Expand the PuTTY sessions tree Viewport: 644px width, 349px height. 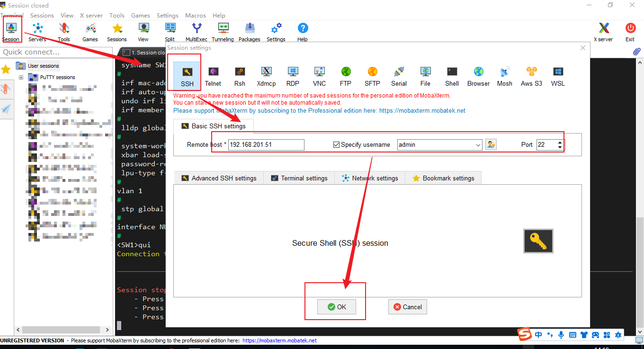(21, 77)
